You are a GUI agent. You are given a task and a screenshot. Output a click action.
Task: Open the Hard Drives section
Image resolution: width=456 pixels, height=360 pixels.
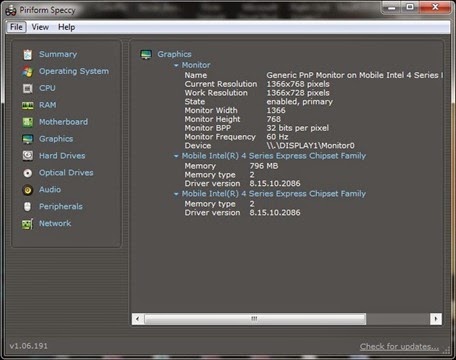point(62,156)
